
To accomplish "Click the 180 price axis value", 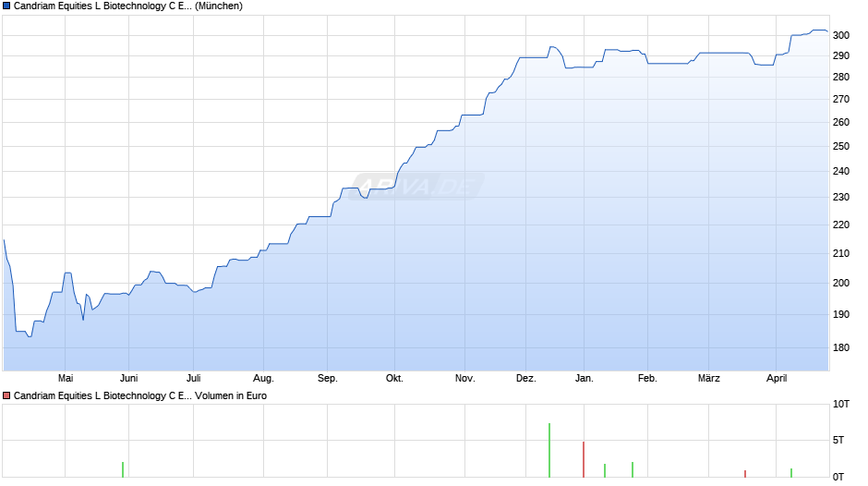I will [841, 347].
